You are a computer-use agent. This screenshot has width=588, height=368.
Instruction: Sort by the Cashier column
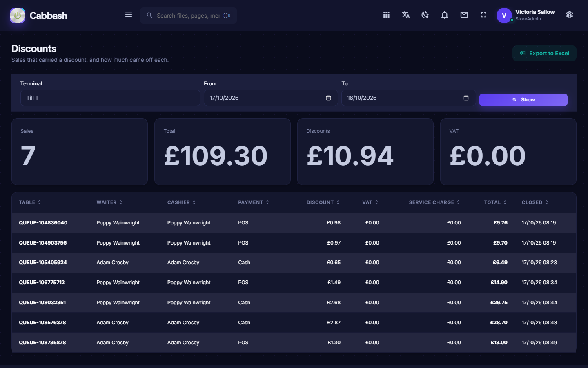point(181,202)
